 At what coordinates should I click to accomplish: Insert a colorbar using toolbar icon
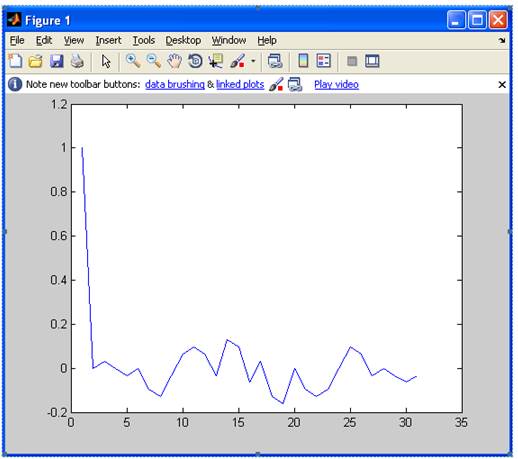(x=303, y=61)
